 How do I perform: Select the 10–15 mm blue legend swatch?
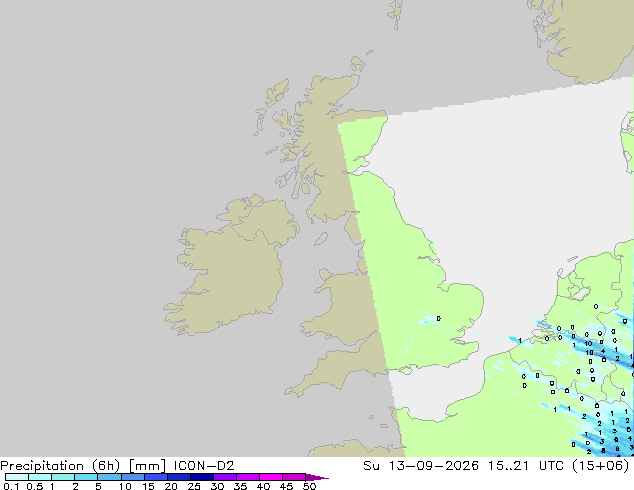tap(133, 477)
